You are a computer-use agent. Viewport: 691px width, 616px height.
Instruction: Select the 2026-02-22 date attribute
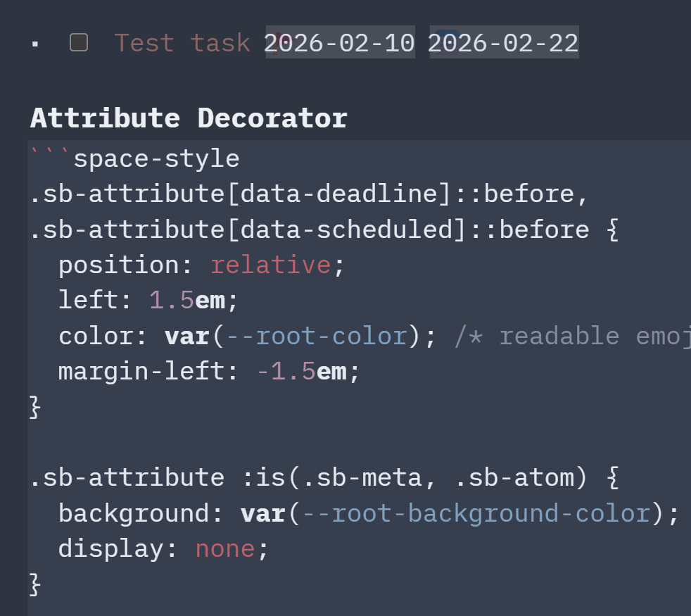click(504, 43)
